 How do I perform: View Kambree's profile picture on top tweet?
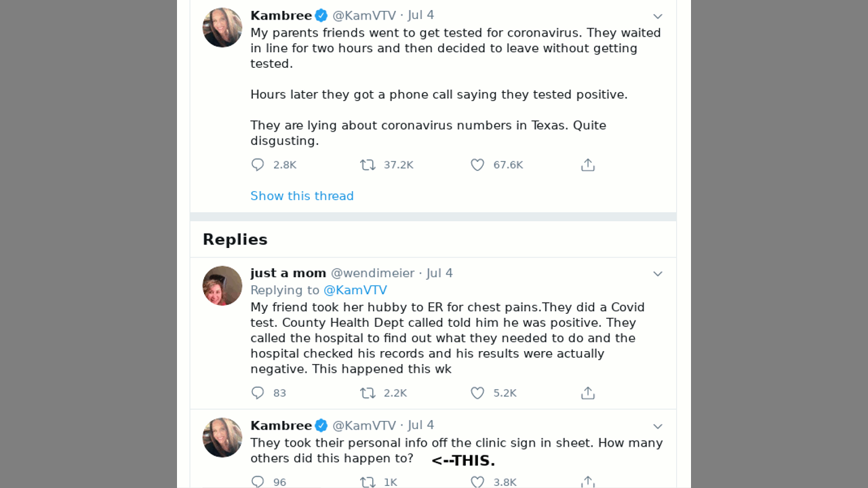point(222,28)
